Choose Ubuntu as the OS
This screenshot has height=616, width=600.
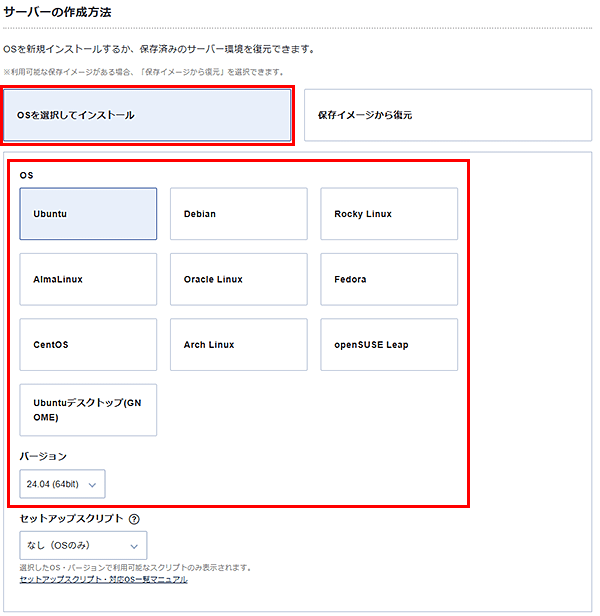click(88, 214)
